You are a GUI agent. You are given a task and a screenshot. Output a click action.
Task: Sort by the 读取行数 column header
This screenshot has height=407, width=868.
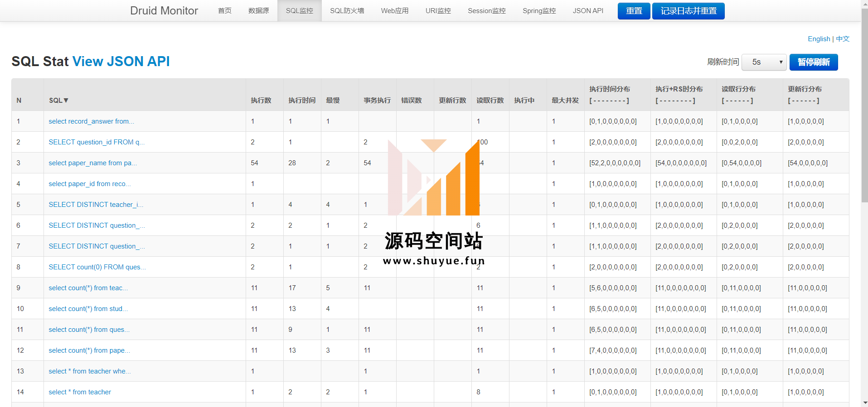[x=490, y=101]
